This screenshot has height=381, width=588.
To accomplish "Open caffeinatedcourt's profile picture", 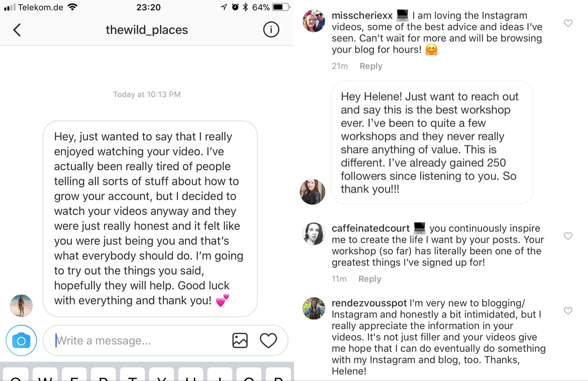I will click(314, 234).
